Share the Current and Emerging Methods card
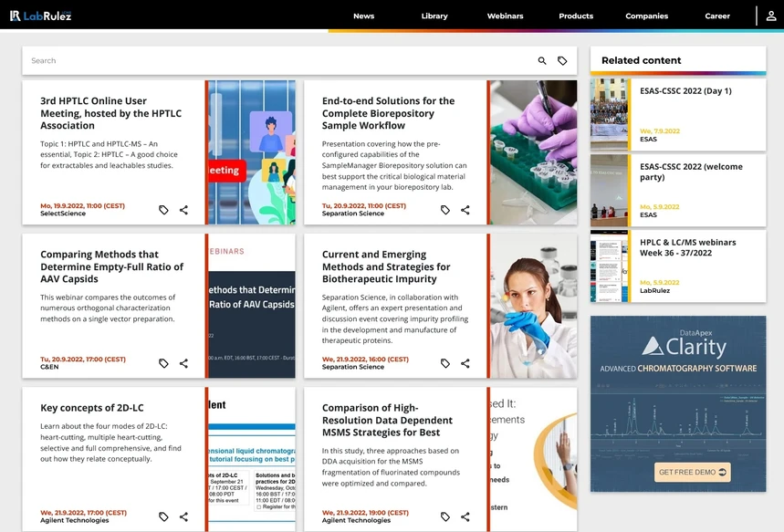The height and width of the screenshot is (532, 784). [465, 363]
